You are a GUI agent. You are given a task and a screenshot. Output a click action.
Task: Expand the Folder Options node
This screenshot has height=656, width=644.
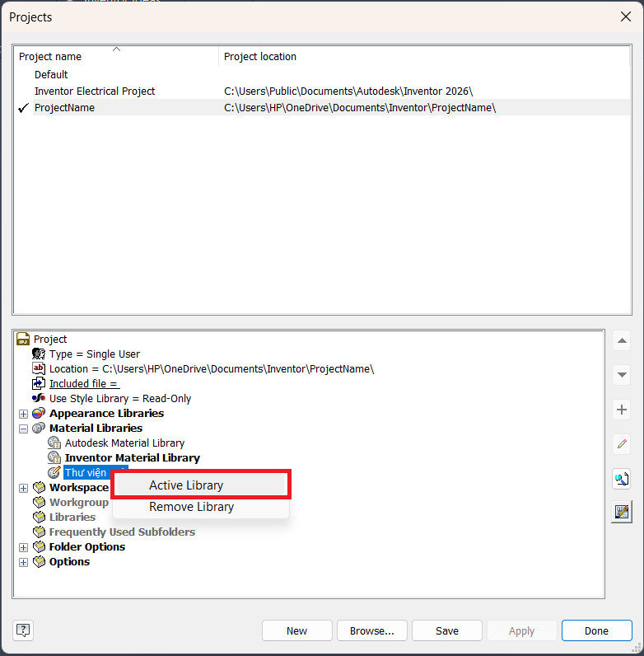click(x=23, y=548)
